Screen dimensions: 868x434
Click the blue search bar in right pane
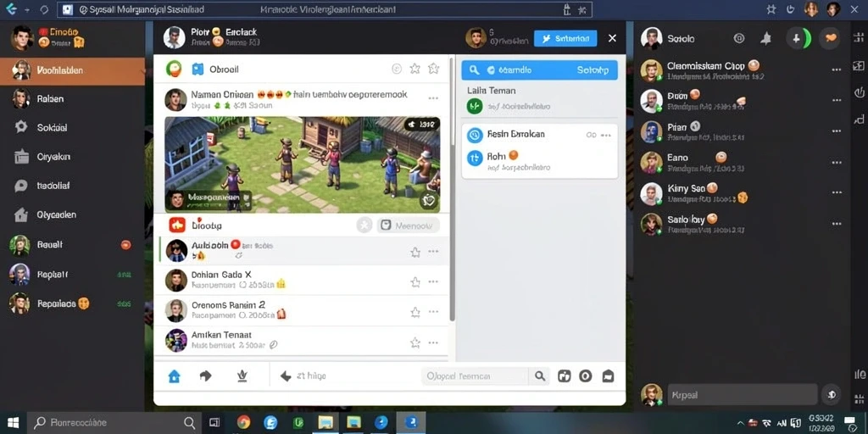pyautogui.click(x=540, y=70)
